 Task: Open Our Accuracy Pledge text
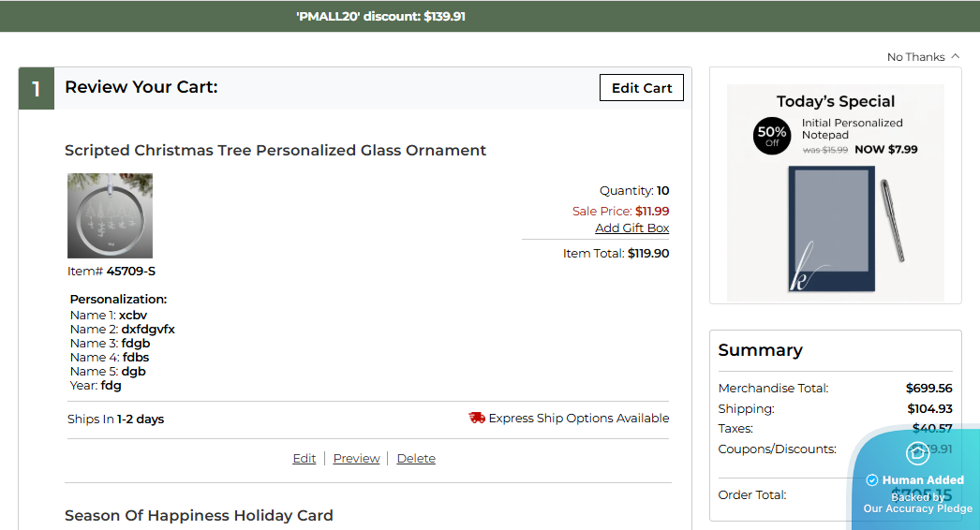coord(917,508)
